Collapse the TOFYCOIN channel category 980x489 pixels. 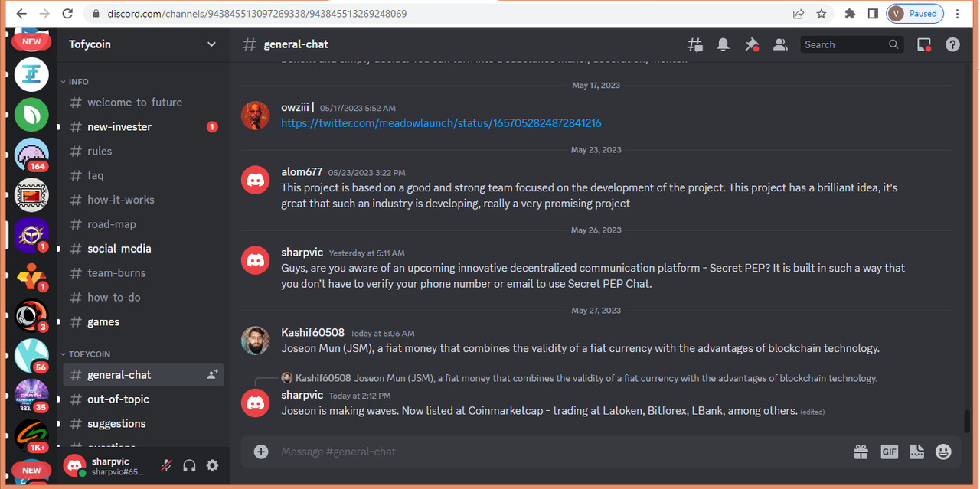[x=85, y=354]
